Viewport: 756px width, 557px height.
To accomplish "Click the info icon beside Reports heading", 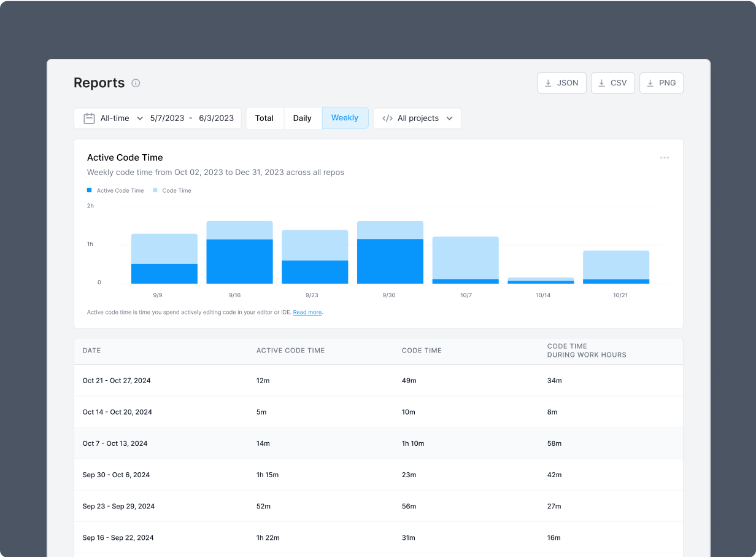I will tap(136, 83).
